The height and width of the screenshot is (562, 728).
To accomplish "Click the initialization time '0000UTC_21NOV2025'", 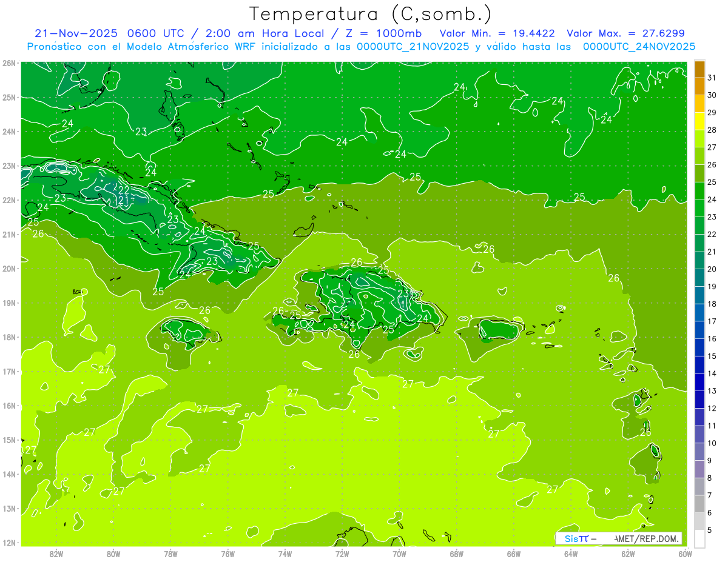I will (x=413, y=47).
